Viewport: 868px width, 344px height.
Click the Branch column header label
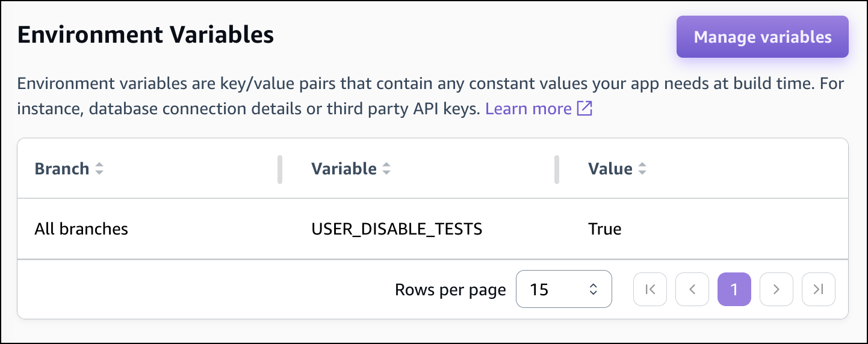(62, 169)
